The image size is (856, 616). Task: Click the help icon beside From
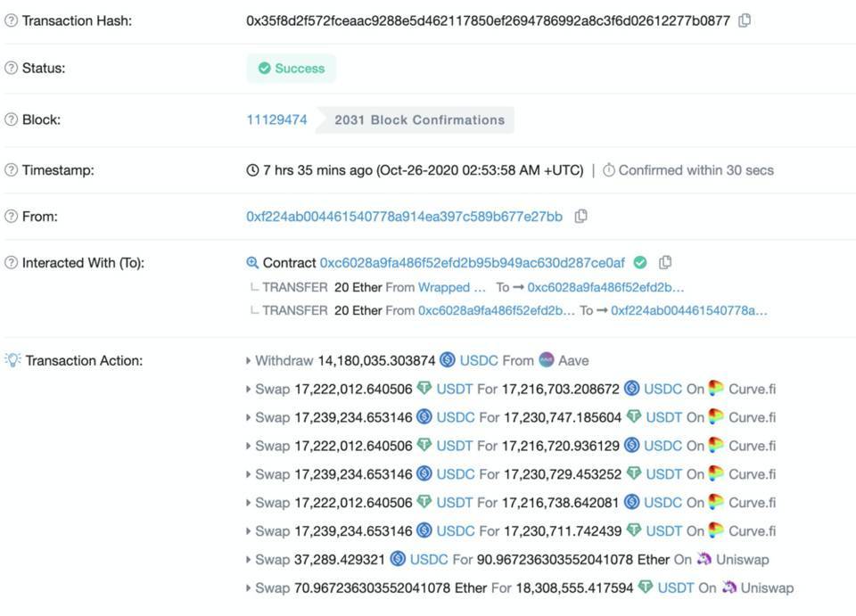(x=11, y=217)
